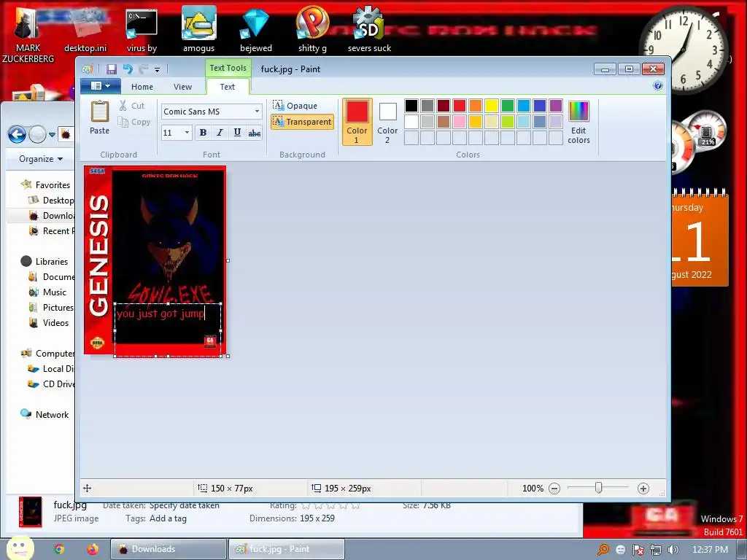747x560 pixels.
Task: Select Transparent background option
Action: click(x=302, y=122)
